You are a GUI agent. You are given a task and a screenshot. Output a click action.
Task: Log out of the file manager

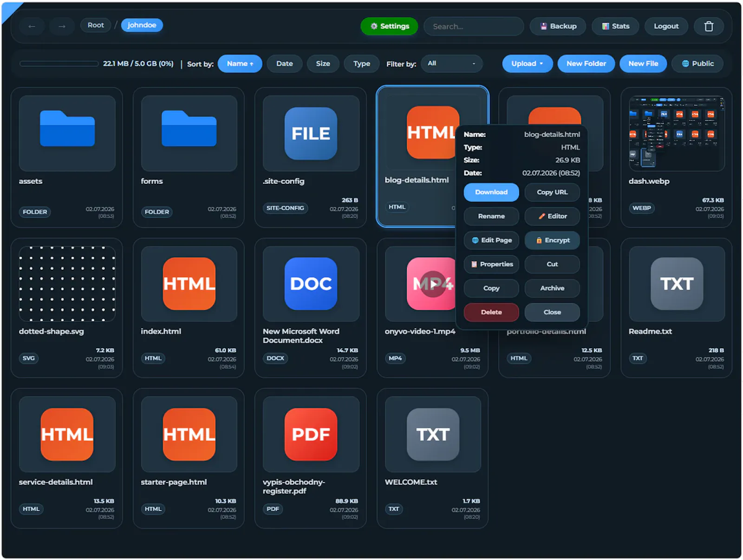pos(666,26)
